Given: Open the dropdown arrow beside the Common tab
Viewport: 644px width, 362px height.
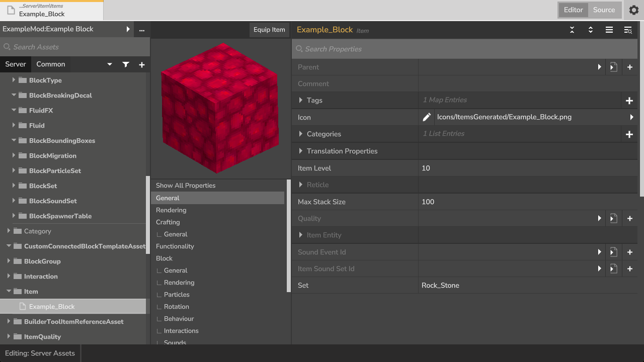Looking at the screenshot, I should (x=110, y=64).
